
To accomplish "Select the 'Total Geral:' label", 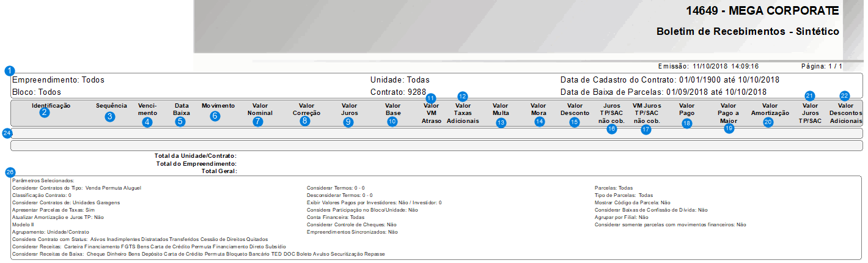I will 219,171.
